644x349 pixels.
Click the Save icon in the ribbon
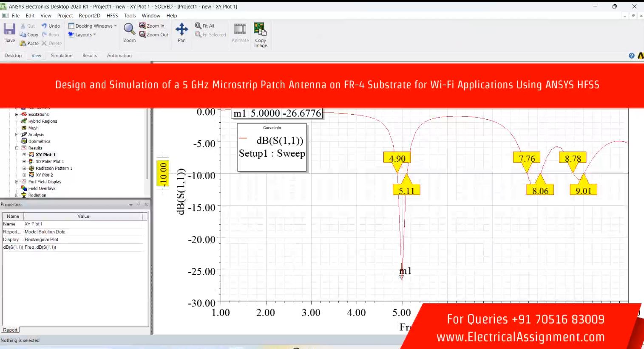(x=9, y=30)
